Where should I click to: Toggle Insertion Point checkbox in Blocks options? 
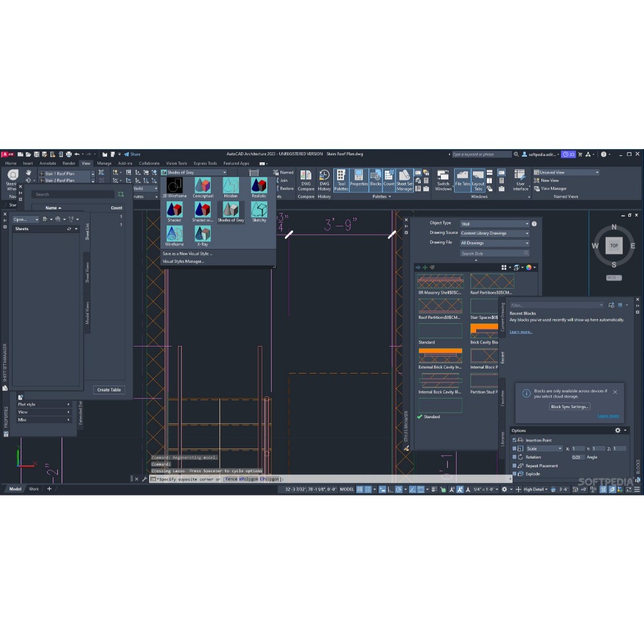tap(514, 440)
